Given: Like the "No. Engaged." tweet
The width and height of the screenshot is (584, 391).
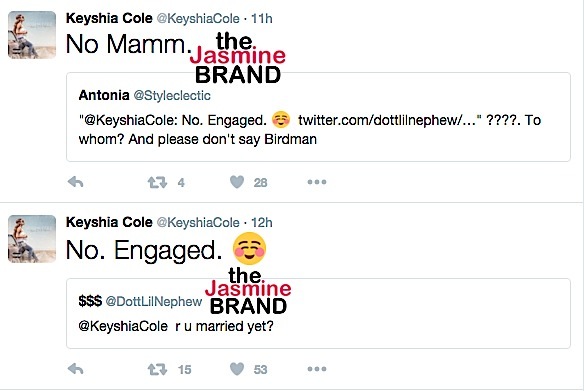Looking at the screenshot, I should click(x=237, y=369).
